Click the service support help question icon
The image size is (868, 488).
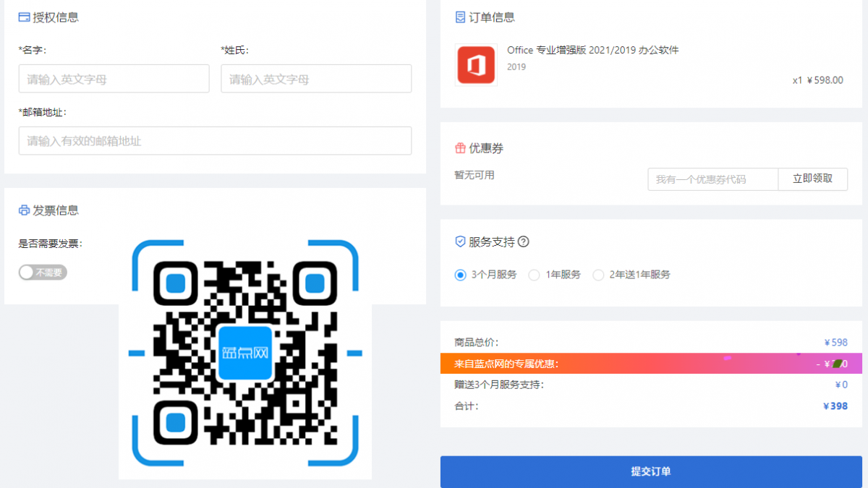pyautogui.click(x=524, y=242)
